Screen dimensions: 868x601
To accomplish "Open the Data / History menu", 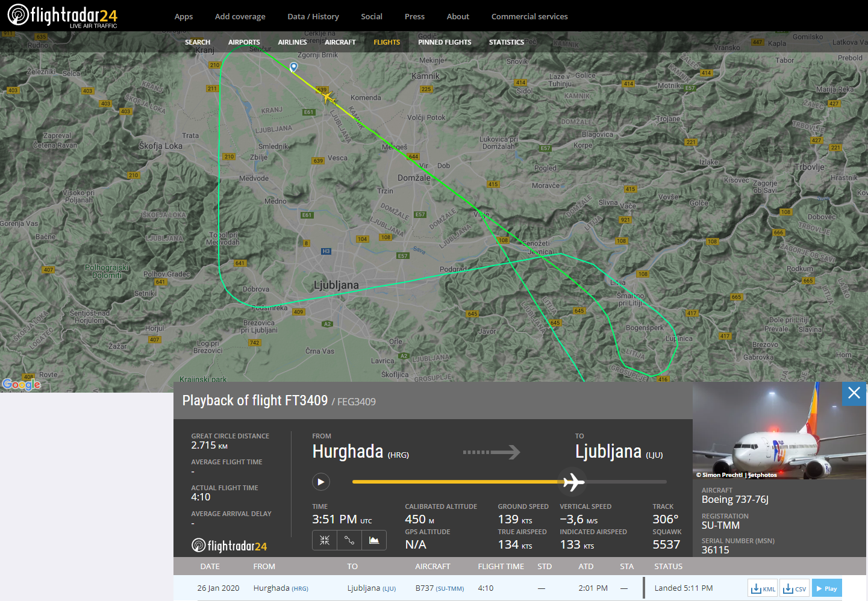I will coord(313,16).
